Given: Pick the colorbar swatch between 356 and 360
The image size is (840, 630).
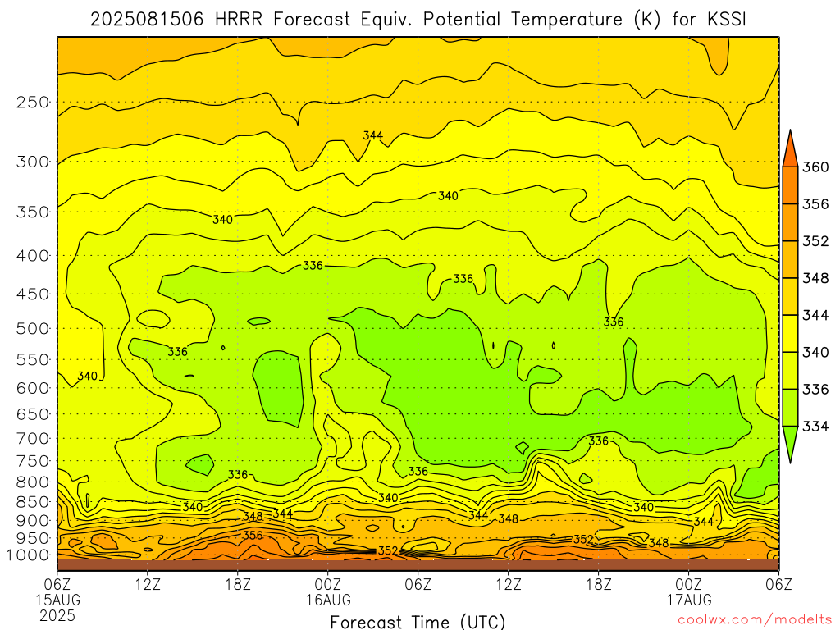Looking at the screenshot, I should click(790, 185).
